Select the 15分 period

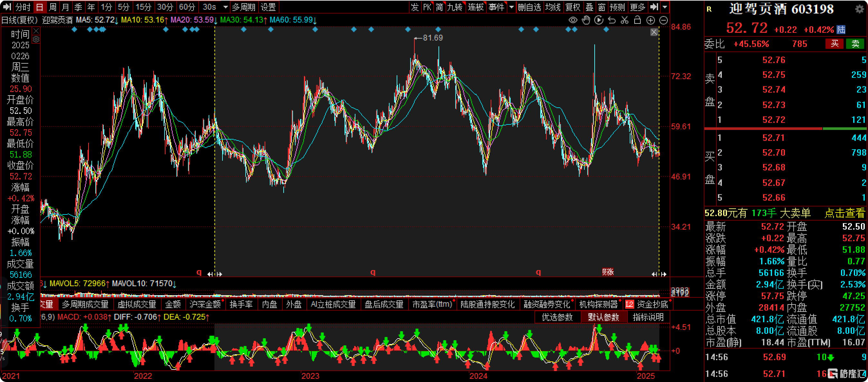[x=144, y=7]
